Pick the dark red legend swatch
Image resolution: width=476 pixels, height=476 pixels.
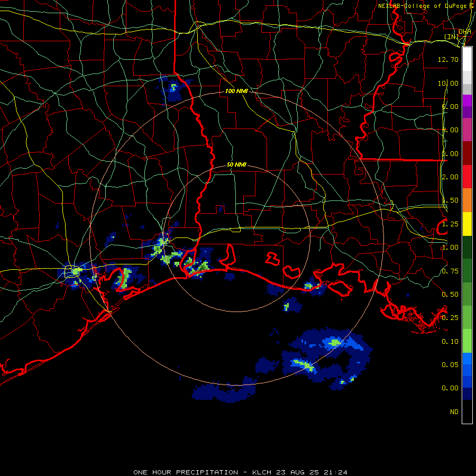[467, 153]
